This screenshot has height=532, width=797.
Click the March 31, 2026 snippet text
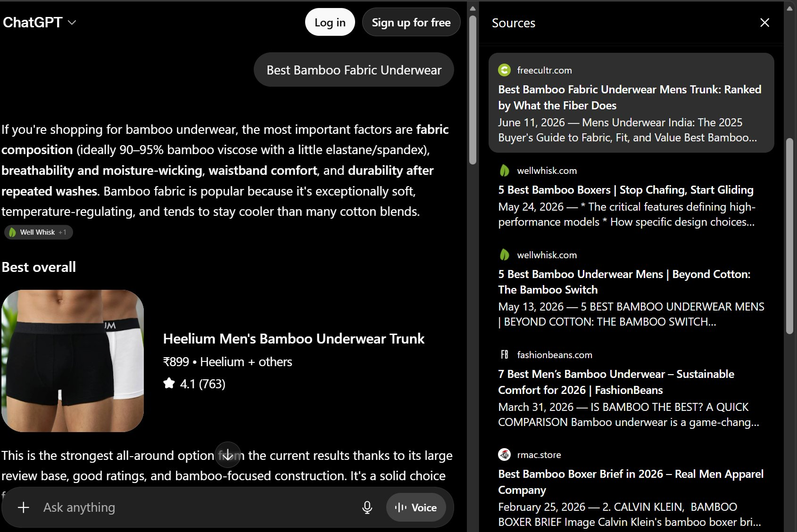pos(629,415)
